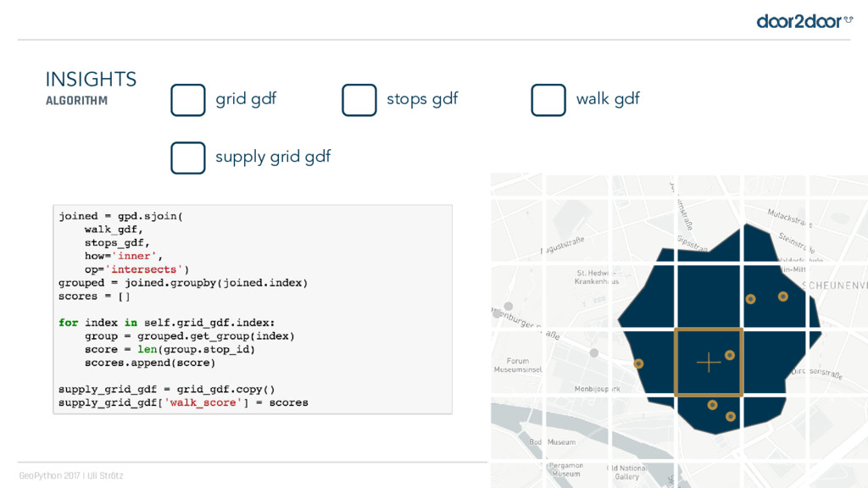Select the Pergamon Museum label on map

pyautogui.click(x=565, y=469)
